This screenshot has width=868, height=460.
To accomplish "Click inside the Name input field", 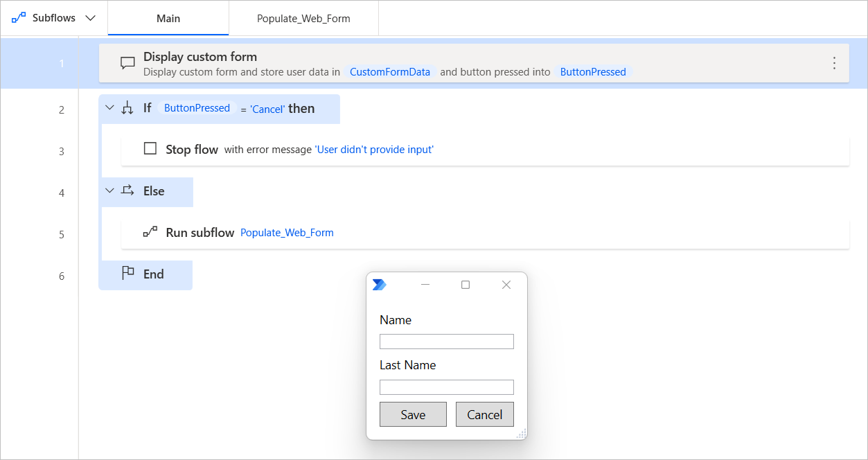I will [446, 341].
